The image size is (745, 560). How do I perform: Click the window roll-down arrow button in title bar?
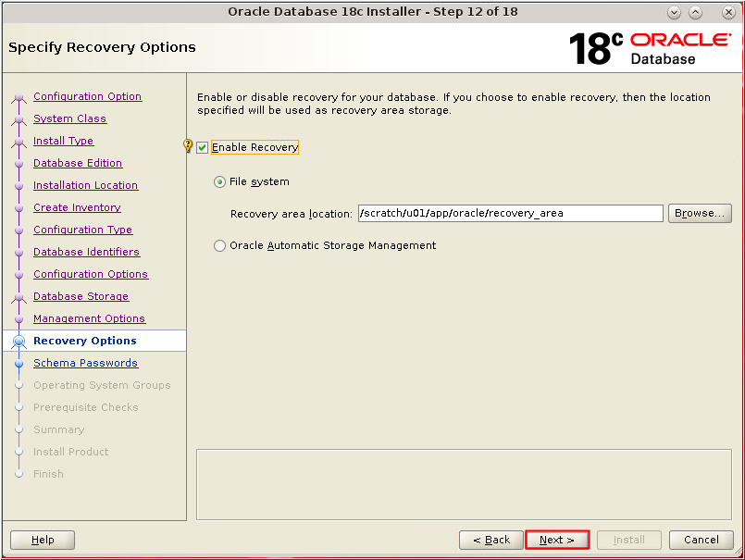(x=674, y=12)
